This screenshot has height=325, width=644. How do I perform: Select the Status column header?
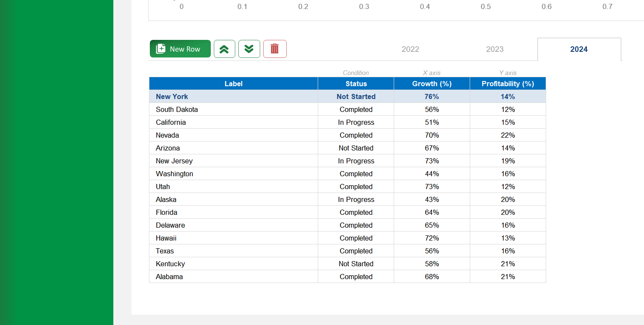click(355, 83)
